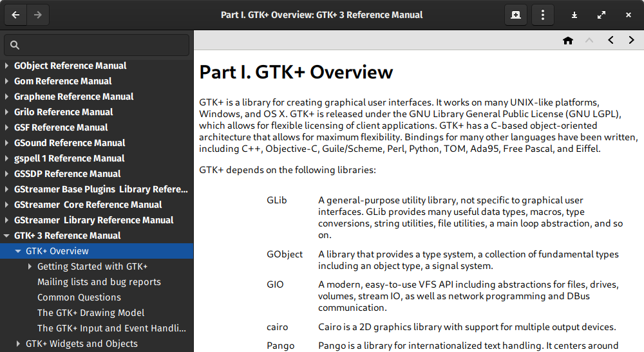
Task: Toggle fullscreen with the expand arrows icon
Action: pos(601,15)
